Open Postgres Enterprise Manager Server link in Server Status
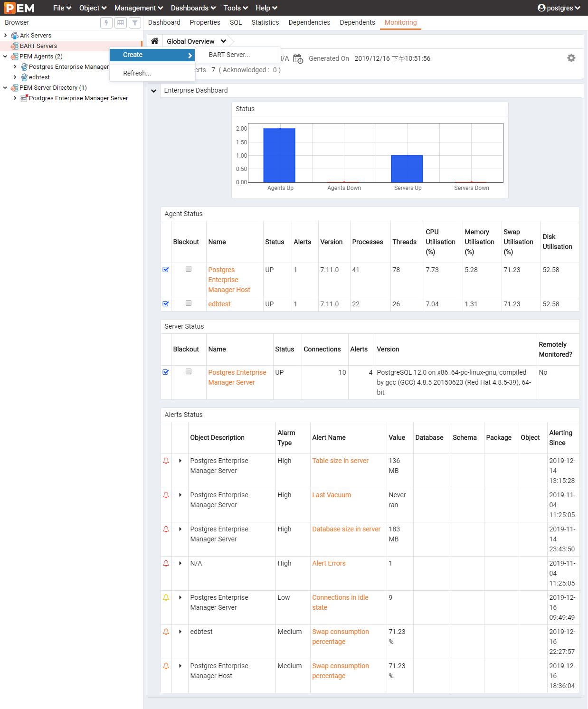The image size is (588, 709). [x=237, y=378]
